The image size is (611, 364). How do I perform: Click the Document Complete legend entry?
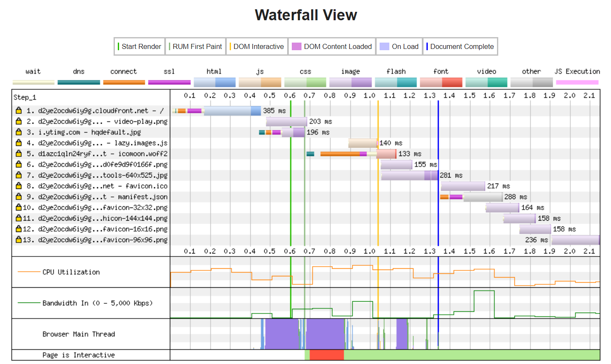pos(460,46)
